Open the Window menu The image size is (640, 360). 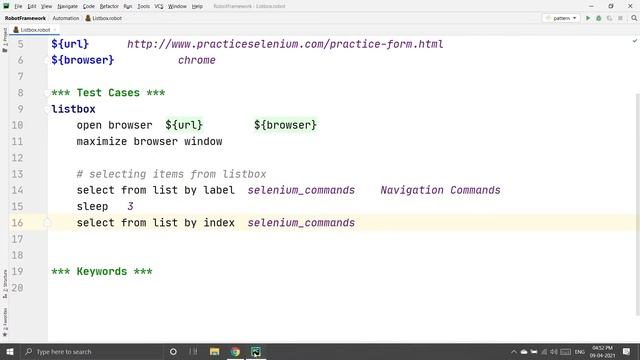pos(177,7)
